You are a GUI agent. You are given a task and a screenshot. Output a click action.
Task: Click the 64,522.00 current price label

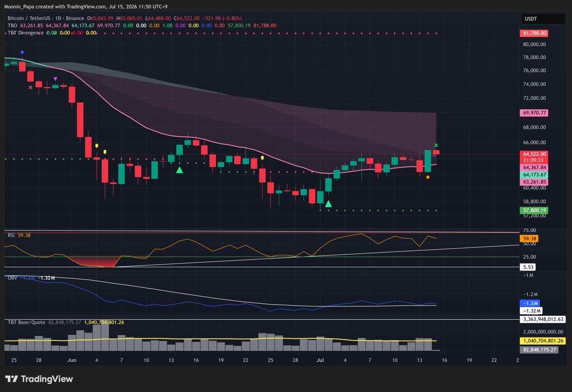pyautogui.click(x=534, y=154)
